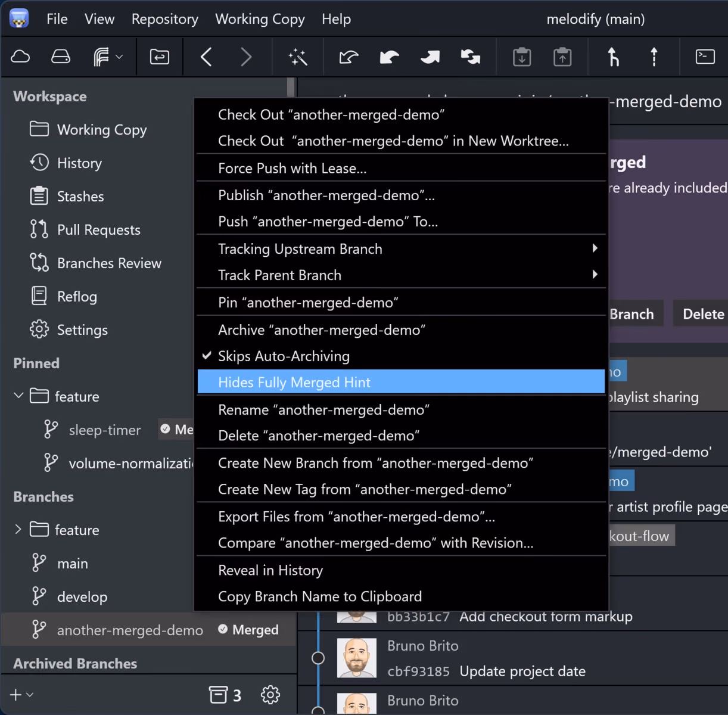Toggle Hides Fully Merged Hint
728x715 pixels.
pyautogui.click(x=402, y=382)
